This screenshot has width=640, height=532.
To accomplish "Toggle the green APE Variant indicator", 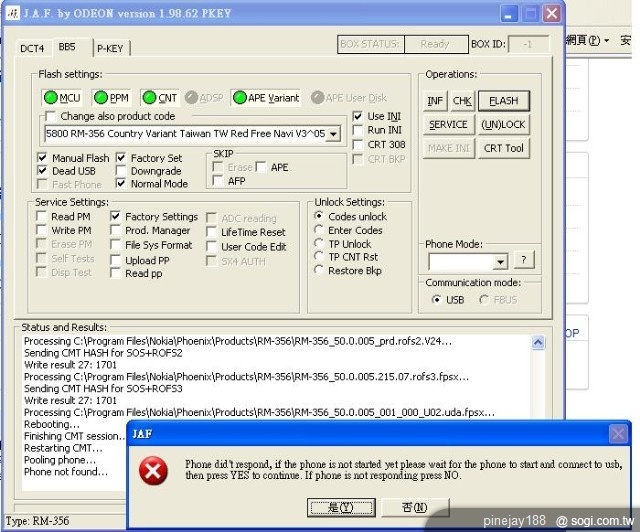I will (266, 98).
